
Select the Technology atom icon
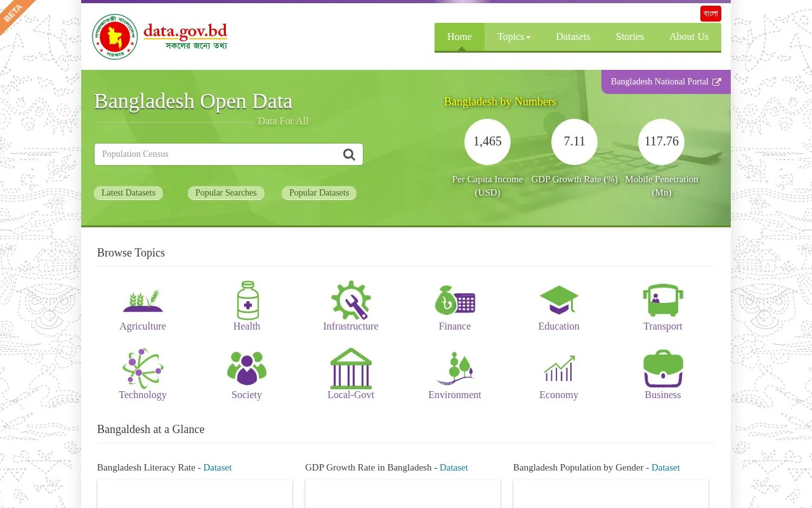(143, 368)
